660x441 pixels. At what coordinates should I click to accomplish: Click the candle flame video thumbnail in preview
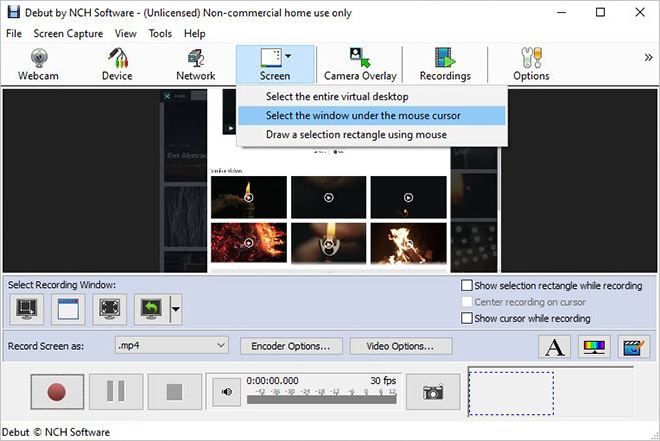pos(249,197)
